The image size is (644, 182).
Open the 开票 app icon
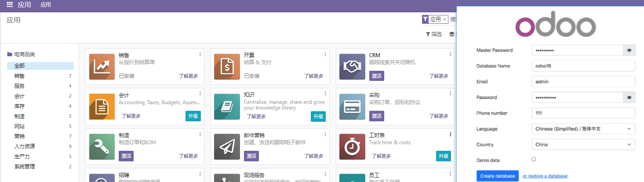coord(227,67)
